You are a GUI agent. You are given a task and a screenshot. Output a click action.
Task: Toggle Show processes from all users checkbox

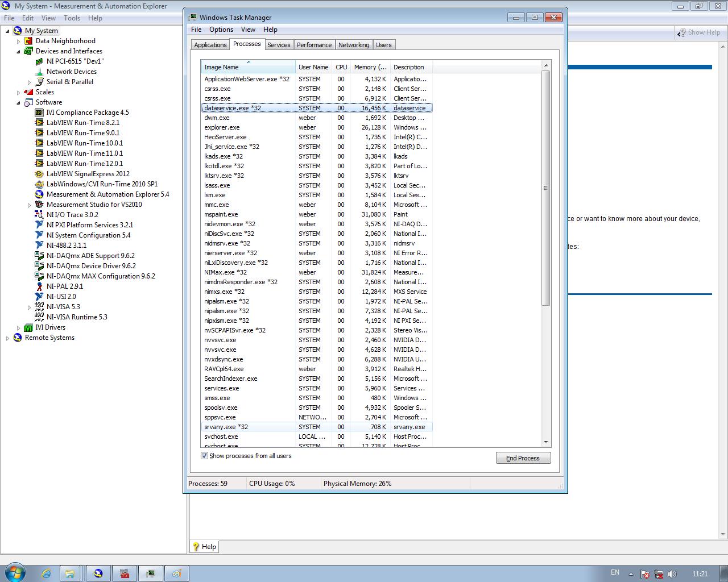[204, 456]
